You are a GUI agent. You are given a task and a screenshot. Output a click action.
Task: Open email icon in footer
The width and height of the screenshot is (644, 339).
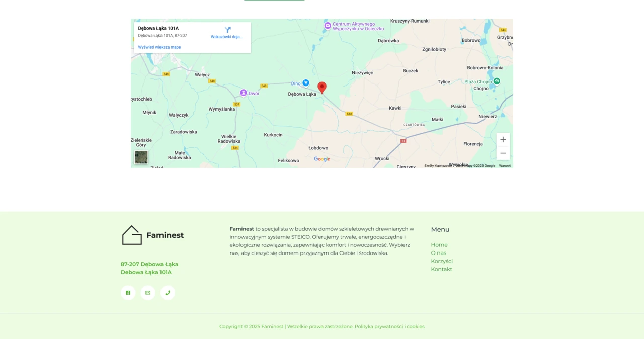pos(148,293)
